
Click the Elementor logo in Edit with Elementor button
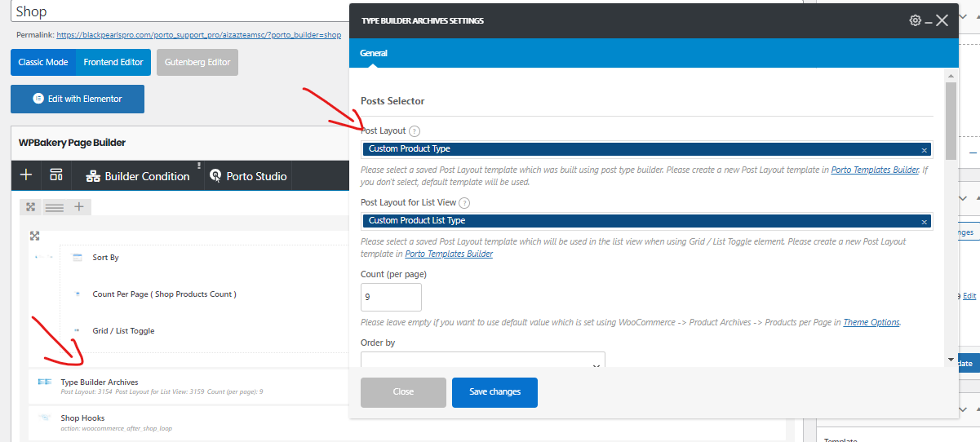(x=38, y=99)
